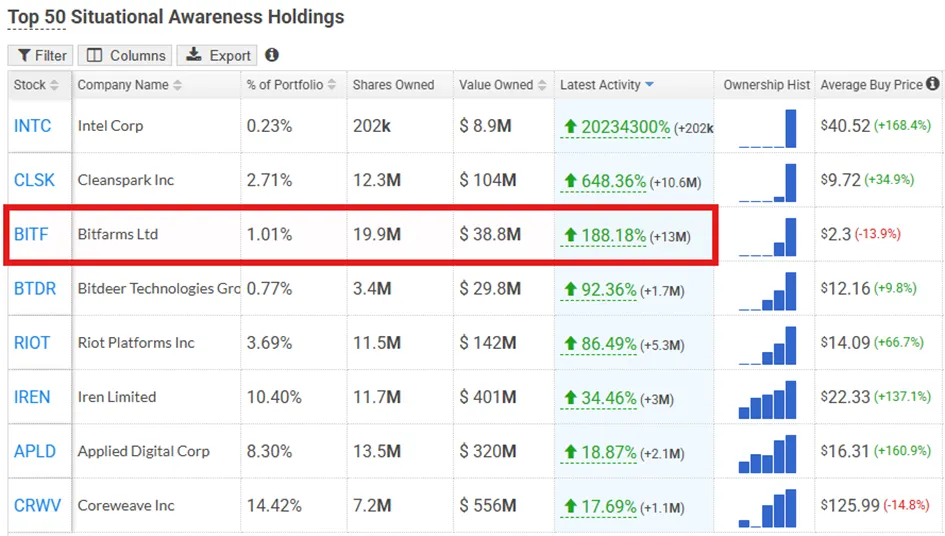Viewport: 945px width, 536px height.
Task: Select the Riot Platforms Inc name
Action: [x=136, y=343]
